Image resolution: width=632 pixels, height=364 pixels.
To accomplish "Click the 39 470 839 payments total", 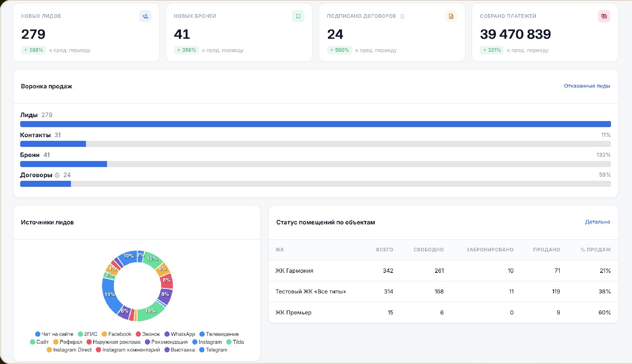I will 515,34.
